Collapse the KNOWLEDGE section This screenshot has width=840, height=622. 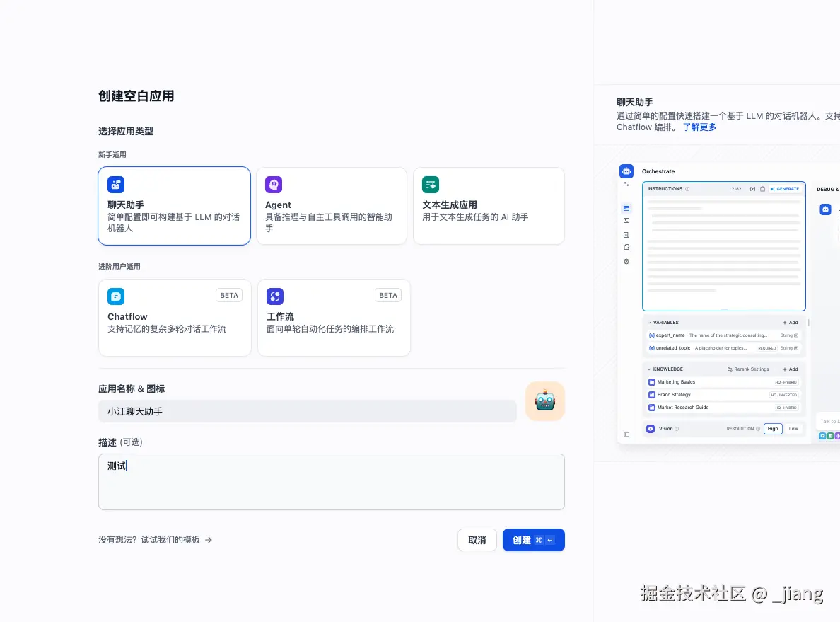(648, 369)
